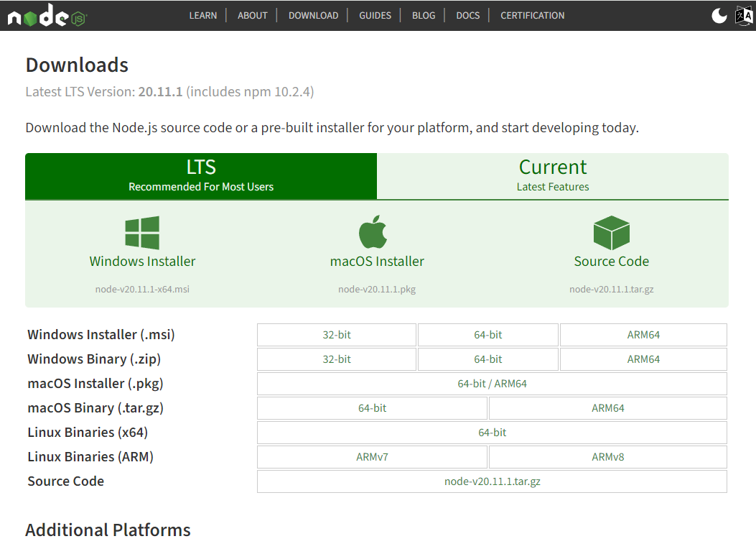Download Windows Binary (.zip) 64-bit

[488, 359]
